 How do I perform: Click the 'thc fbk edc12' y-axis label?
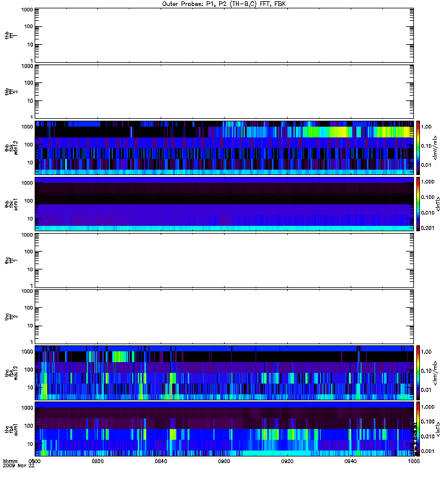point(11,373)
